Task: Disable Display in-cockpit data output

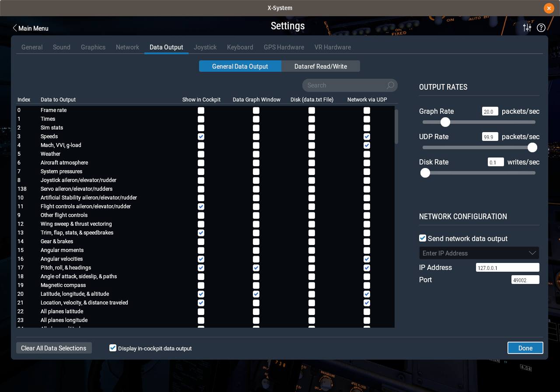Action: point(113,348)
